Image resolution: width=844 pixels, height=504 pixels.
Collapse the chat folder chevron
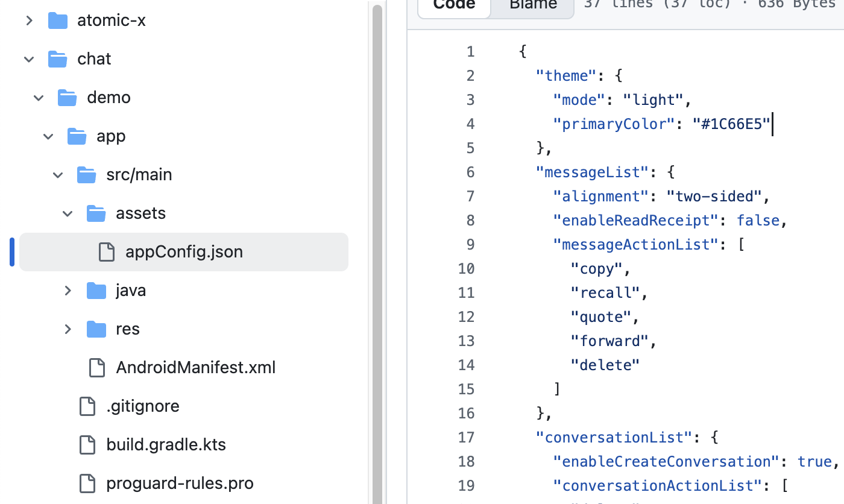[x=29, y=59]
